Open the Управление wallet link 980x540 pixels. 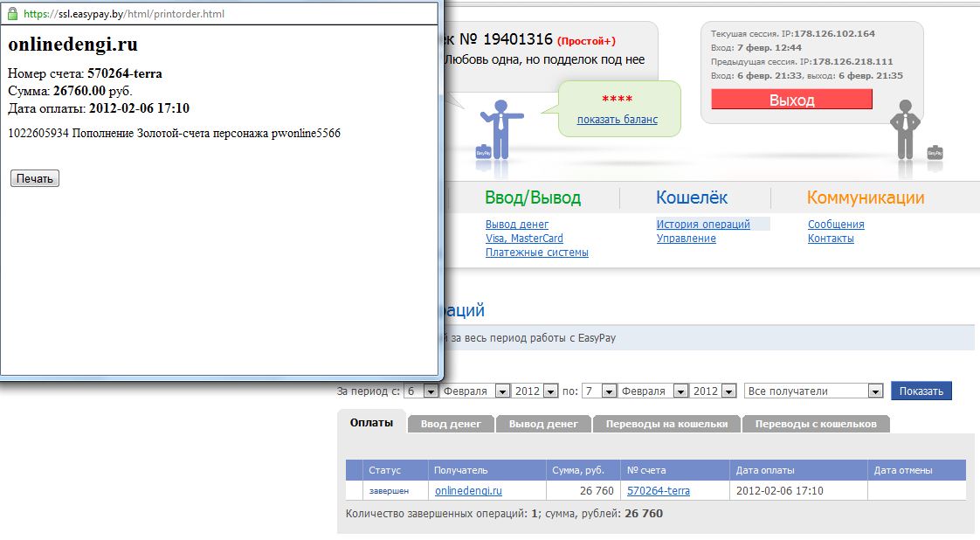687,239
